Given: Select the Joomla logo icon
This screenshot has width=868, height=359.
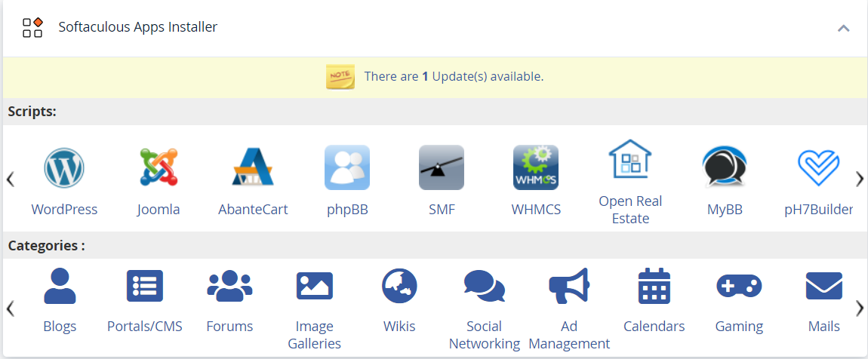Looking at the screenshot, I should [x=159, y=167].
